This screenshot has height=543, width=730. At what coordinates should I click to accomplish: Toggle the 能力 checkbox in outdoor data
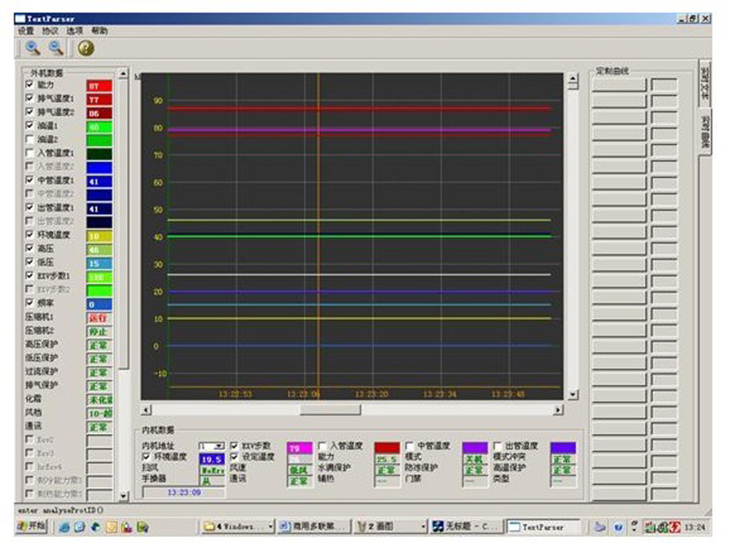coord(29,86)
